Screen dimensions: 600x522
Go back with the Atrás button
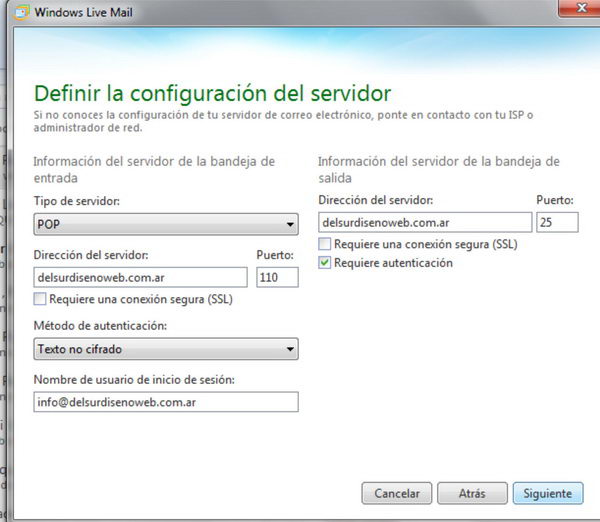point(472,493)
